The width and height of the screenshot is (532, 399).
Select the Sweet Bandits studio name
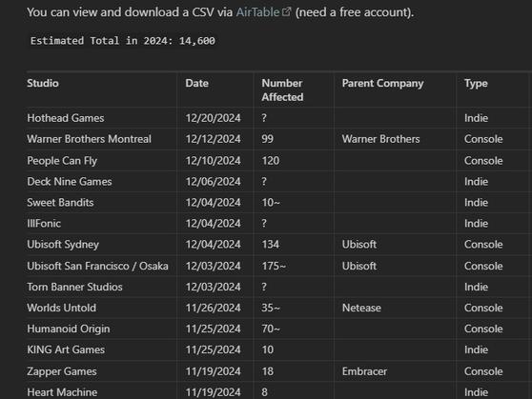[x=60, y=203]
